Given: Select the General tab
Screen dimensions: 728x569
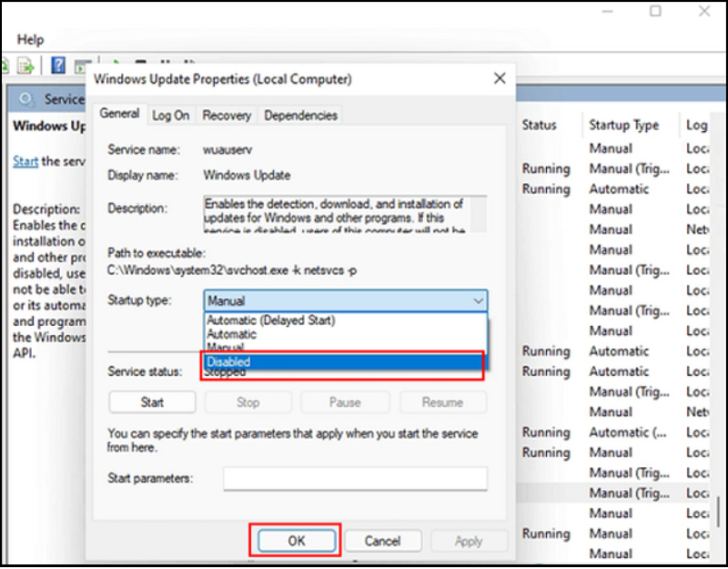Looking at the screenshot, I should [119, 115].
